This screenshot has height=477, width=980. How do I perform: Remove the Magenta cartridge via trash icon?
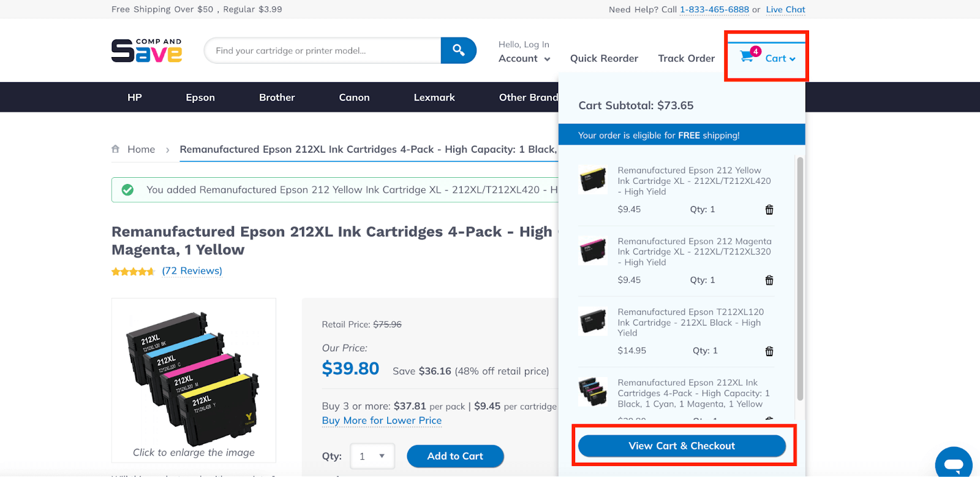point(769,280)
